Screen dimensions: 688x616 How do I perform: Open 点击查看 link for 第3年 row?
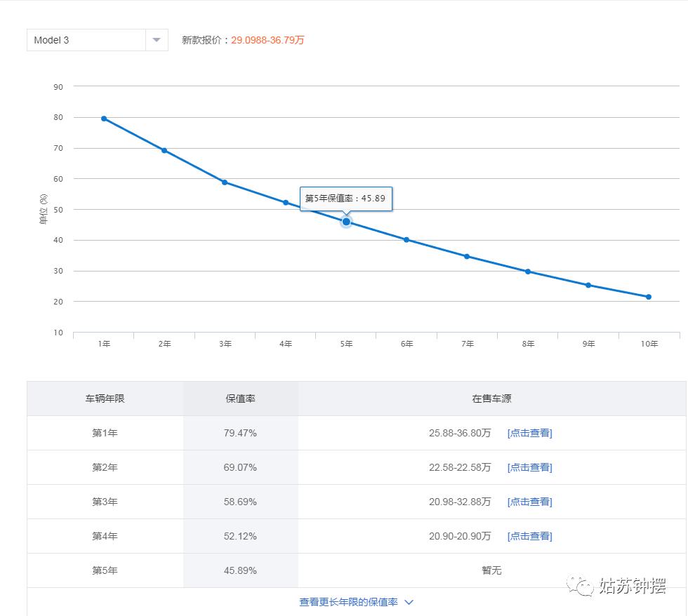tap(529, 502)
